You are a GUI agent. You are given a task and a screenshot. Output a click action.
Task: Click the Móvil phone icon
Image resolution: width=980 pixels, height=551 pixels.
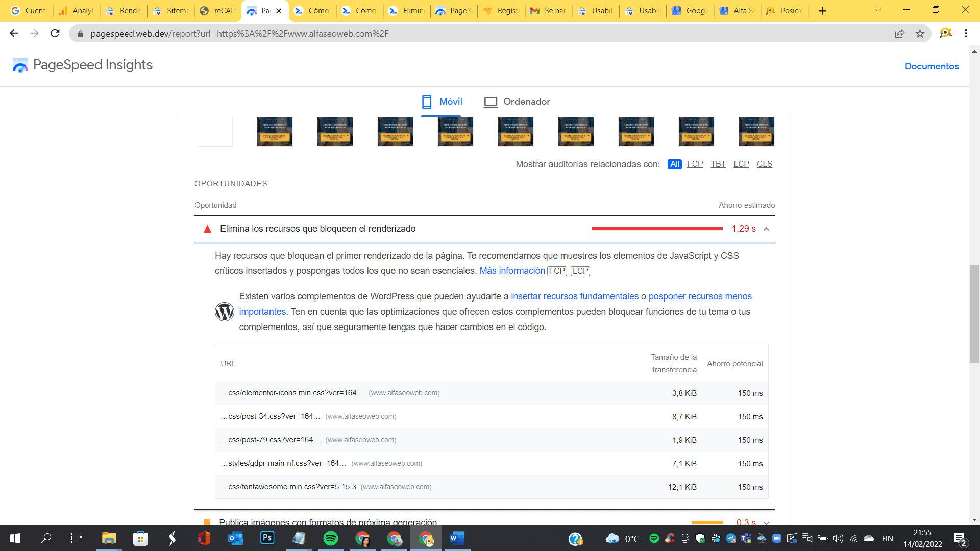tap(427, 102)
